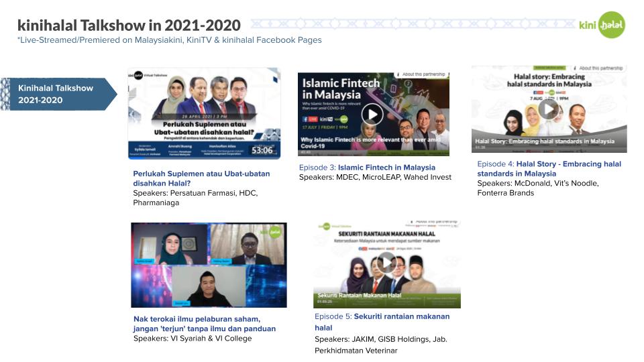This screenshot has width=644, height=362.
Task: Play the Sekuriti Rantaian Makanan Halal video
Action: [x=387, y=262]
